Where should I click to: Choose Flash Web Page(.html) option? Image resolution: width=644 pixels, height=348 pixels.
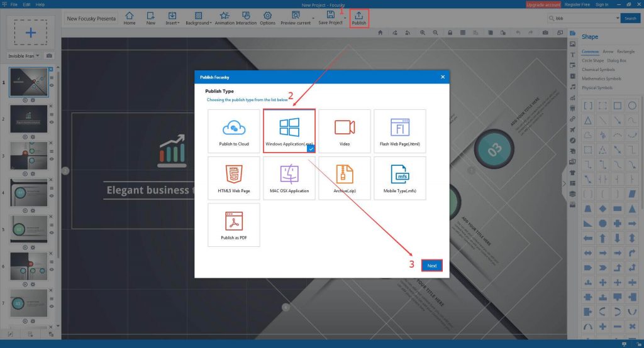coord(400,131)
